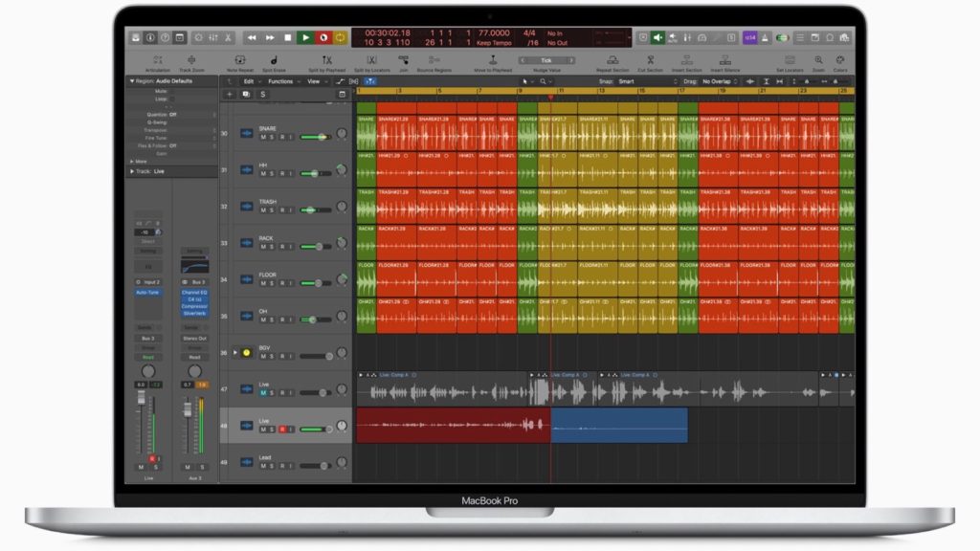
Task: Click Cut Section toolbar icon
Action: coord(651,60)
